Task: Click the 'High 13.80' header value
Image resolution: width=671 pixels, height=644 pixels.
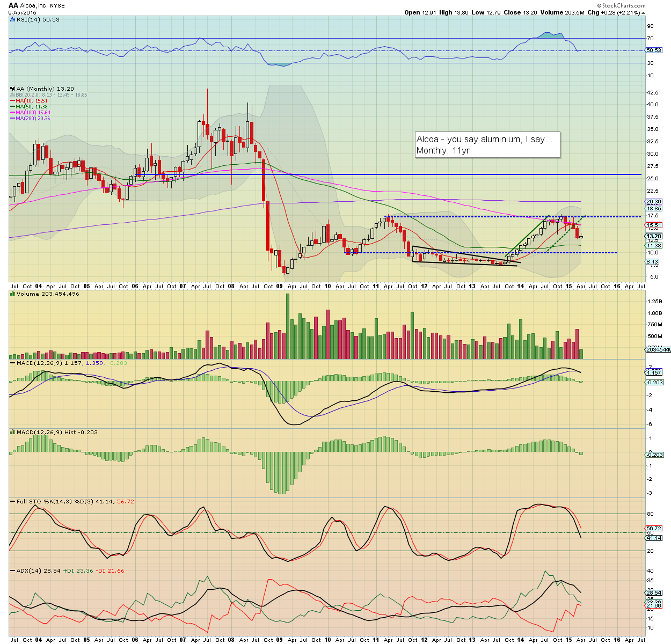Action: point(454,12)
